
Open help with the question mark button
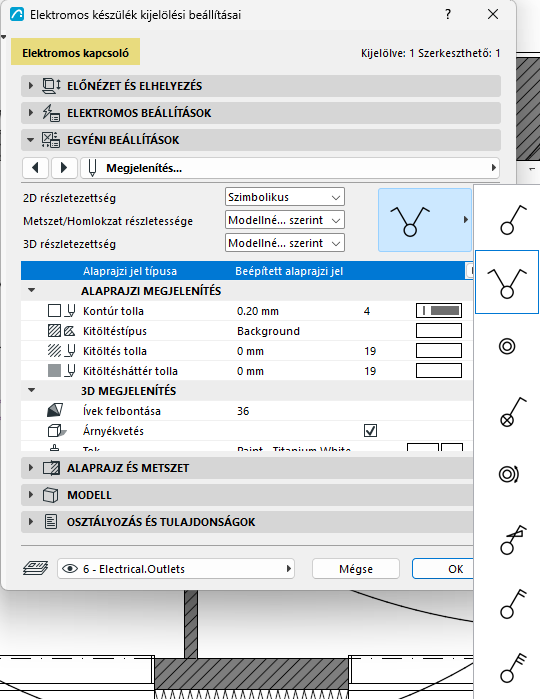point(448,14)
